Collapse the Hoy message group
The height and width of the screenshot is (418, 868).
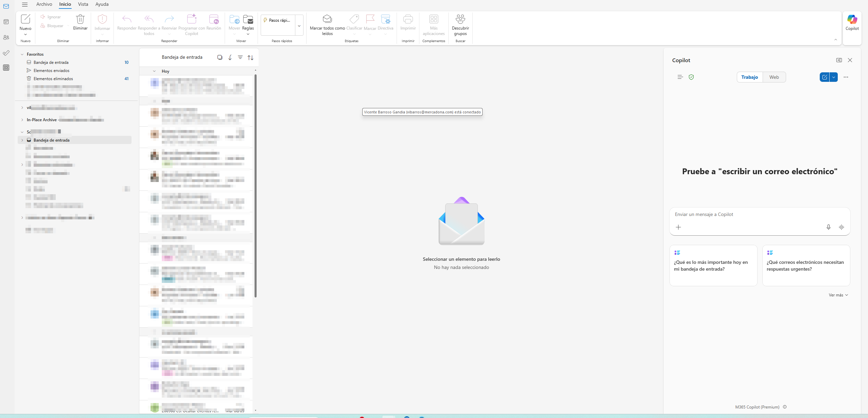(x=154, y=71)
